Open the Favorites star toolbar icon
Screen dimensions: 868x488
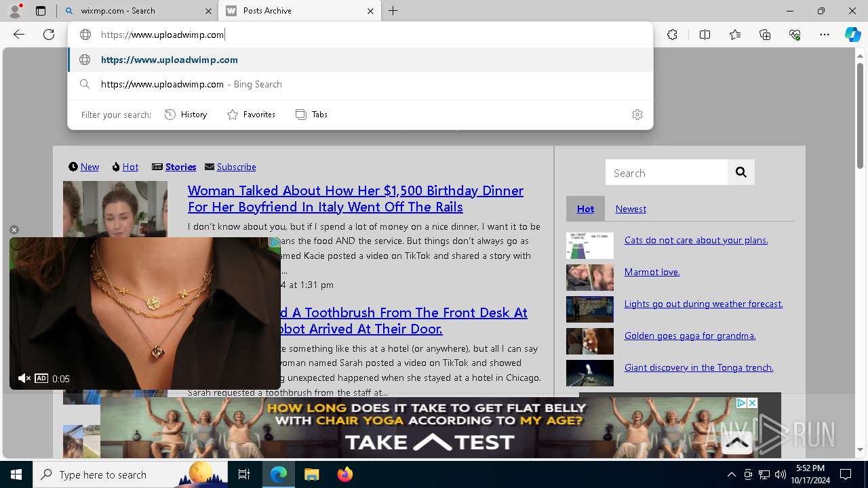pyautogui.click(x=735, y=35)
